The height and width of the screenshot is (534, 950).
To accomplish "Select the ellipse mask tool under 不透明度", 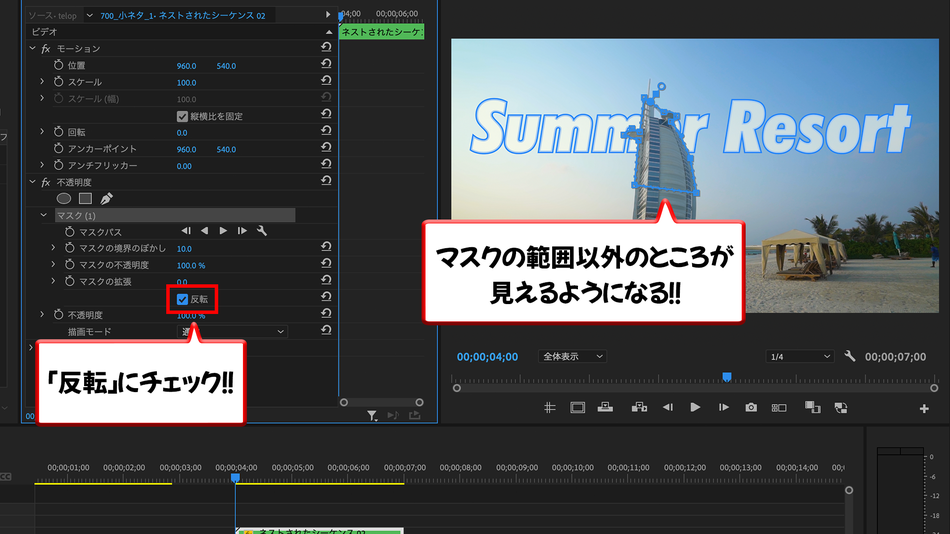I will 64,198.
